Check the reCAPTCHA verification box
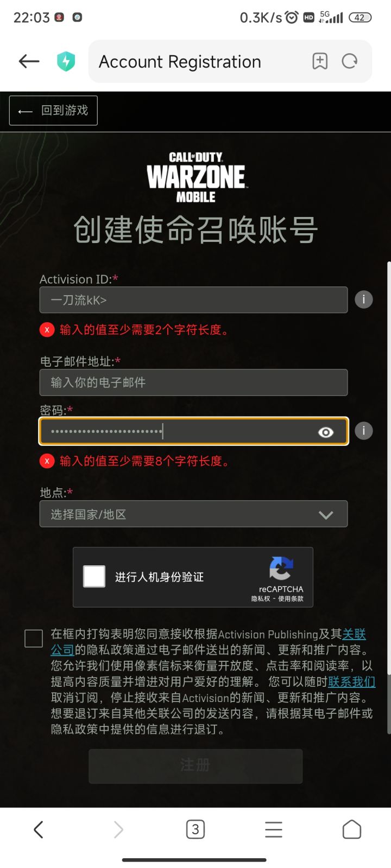391x868 pixels. [94, 576]
